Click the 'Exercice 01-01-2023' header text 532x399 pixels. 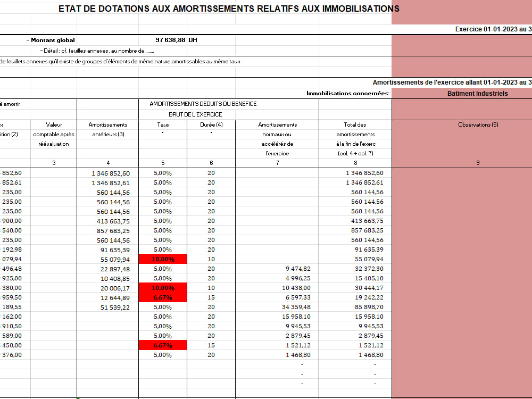[493, 29]
